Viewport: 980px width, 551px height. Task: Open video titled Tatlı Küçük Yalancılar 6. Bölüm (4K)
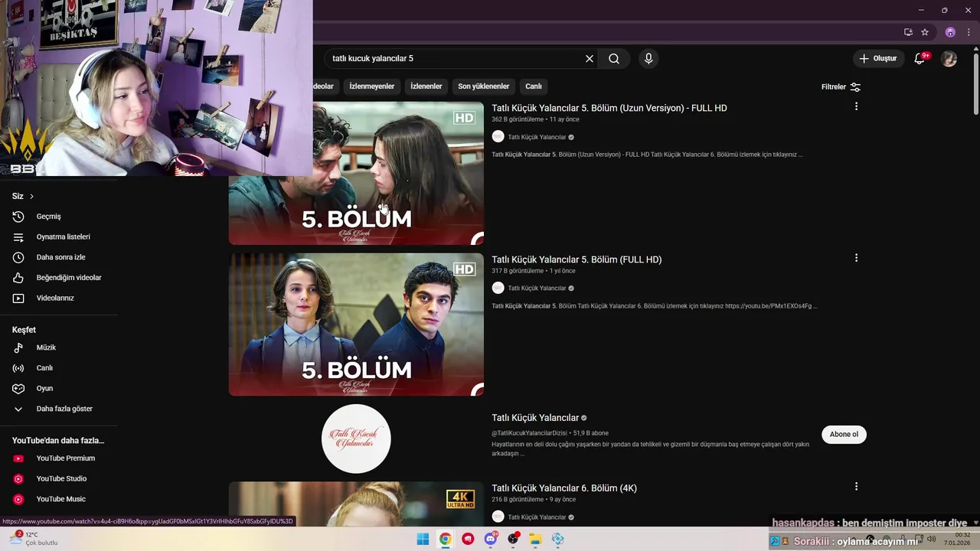[x=564, y=488]
